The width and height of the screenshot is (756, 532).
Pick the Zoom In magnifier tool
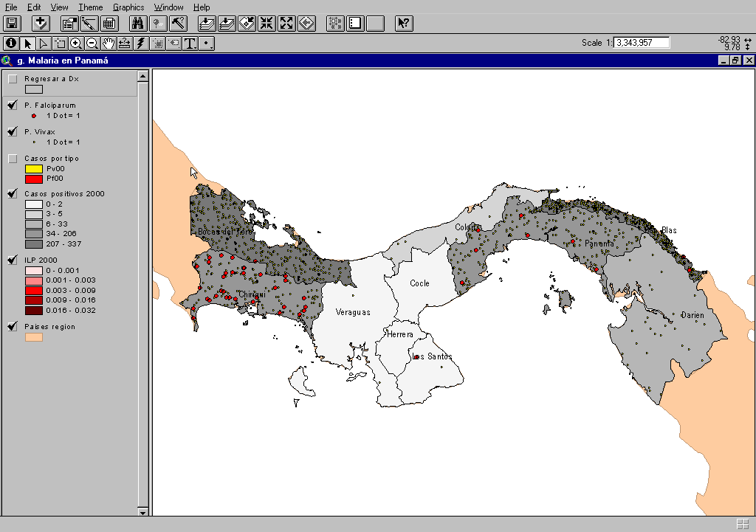[76, 43]
